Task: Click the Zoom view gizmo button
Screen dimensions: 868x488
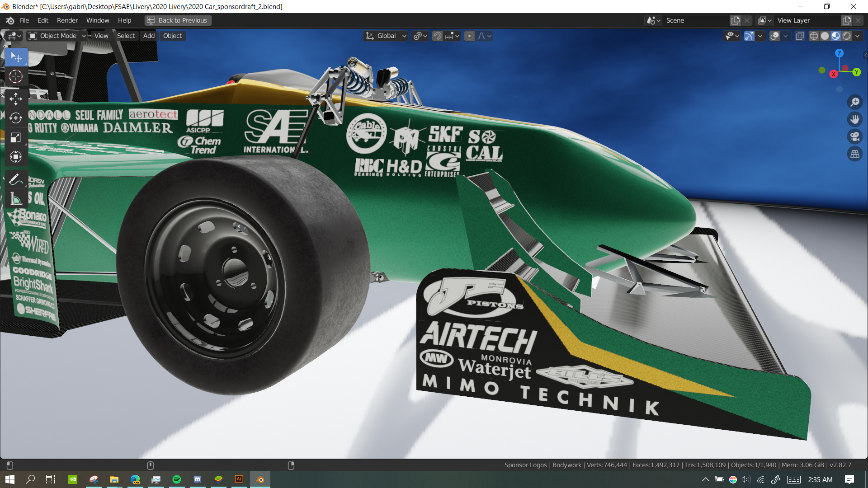Action: (x=855, y=103)
